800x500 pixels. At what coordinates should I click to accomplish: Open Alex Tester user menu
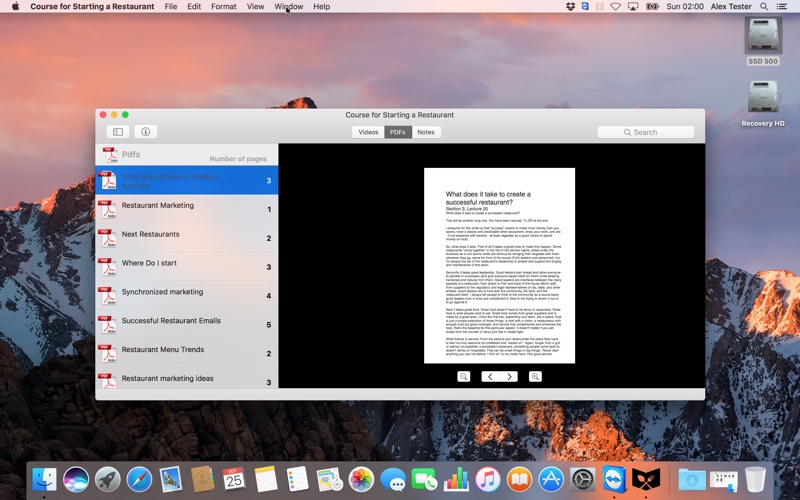tap(731, 6)
